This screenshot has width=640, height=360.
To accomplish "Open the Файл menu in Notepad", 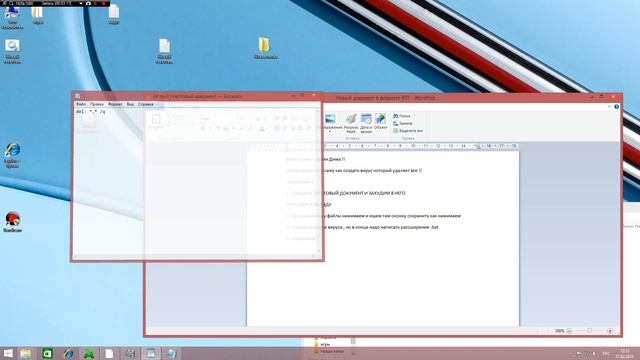I will tap(81, 104).
